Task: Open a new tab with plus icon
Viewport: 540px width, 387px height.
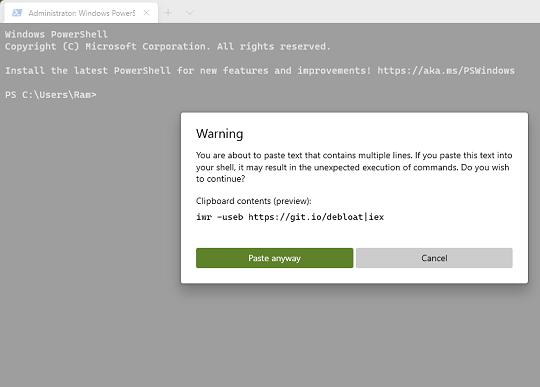Action: pyautogui.click(x=168, y=13)
